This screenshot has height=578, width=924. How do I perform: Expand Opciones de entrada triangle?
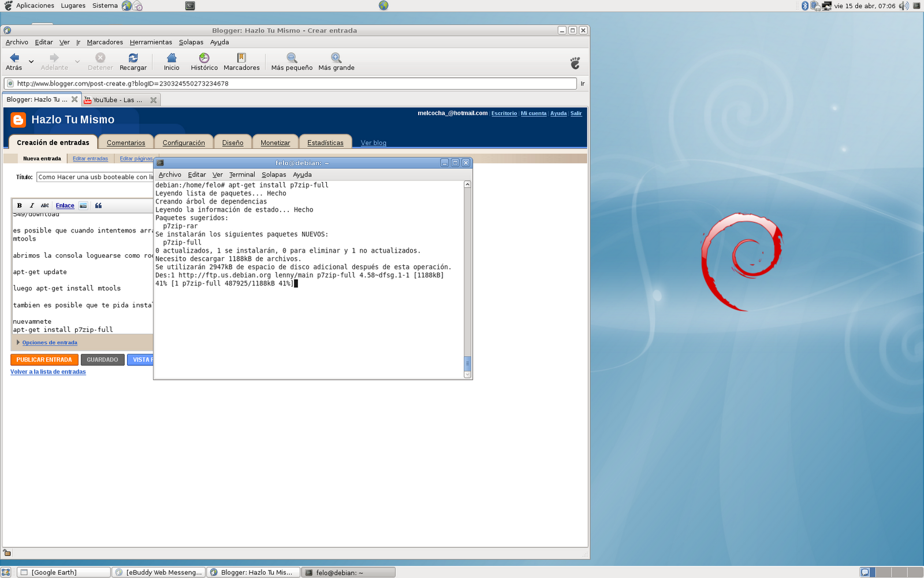tap(18, 342)
